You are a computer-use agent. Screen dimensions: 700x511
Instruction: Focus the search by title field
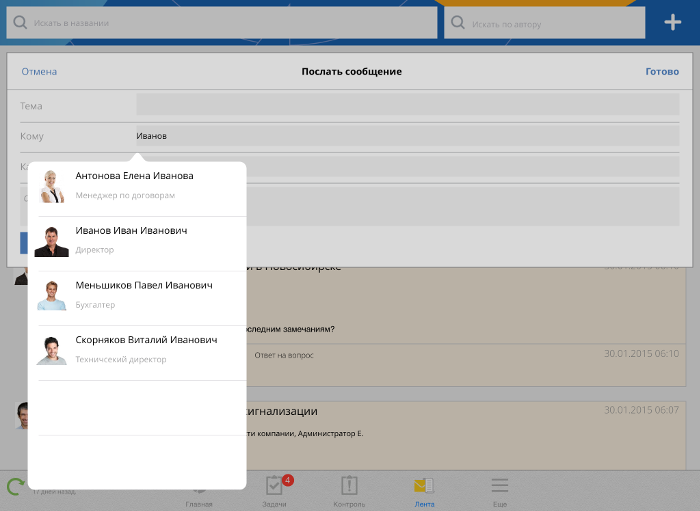click(x=230, y=22)
